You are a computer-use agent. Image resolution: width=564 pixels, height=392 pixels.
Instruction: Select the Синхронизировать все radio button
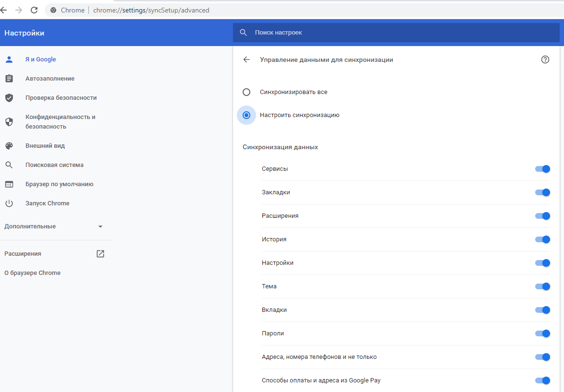coord(246,92)
